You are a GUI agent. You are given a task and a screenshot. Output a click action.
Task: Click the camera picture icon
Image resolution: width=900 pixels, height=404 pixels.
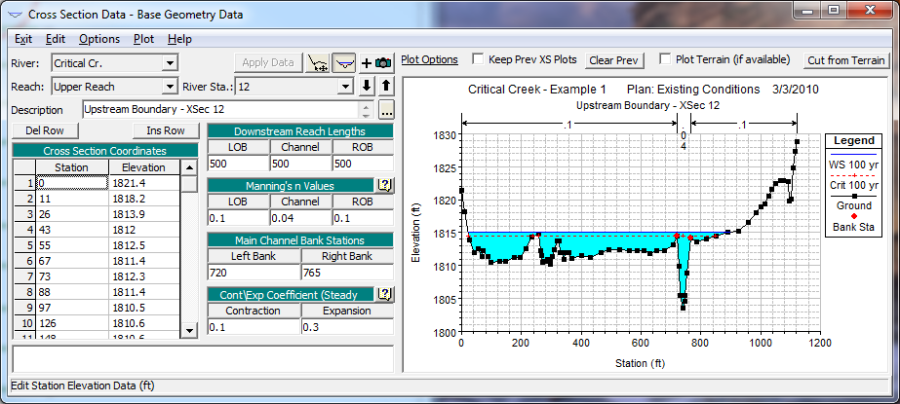[x=381, y=63]
